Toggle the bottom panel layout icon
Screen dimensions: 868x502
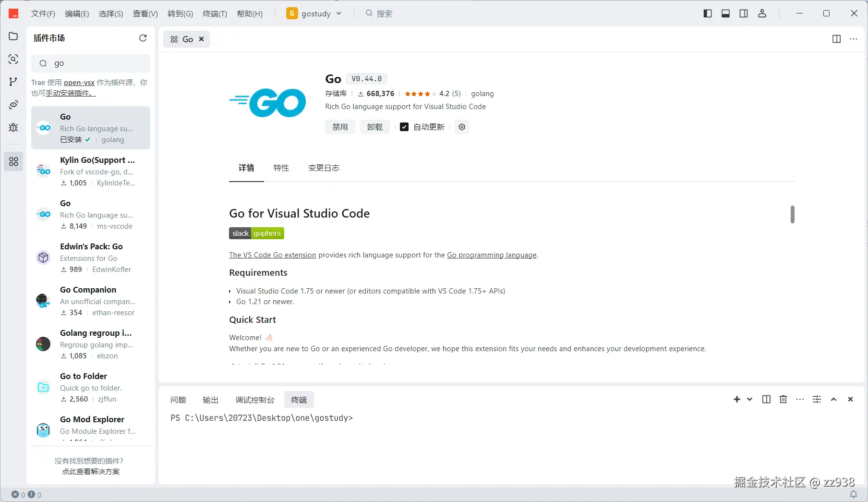coord(726,13)
